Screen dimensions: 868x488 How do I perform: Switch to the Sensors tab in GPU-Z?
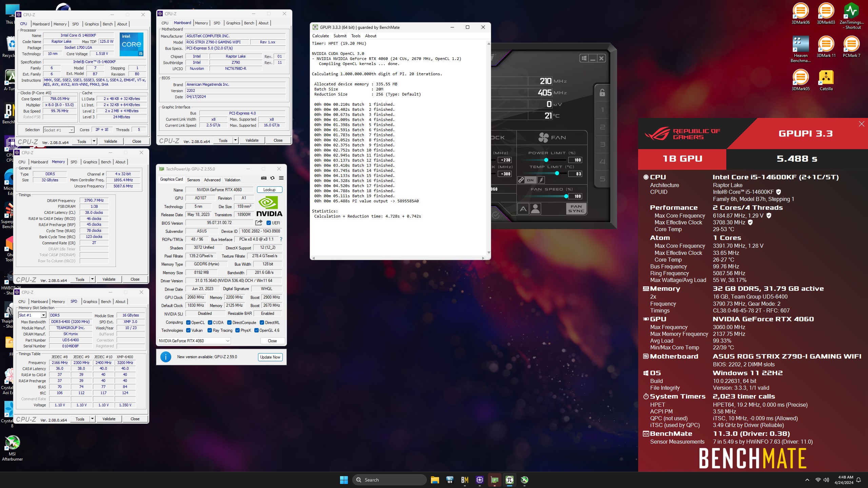click(x=193, y=180)
